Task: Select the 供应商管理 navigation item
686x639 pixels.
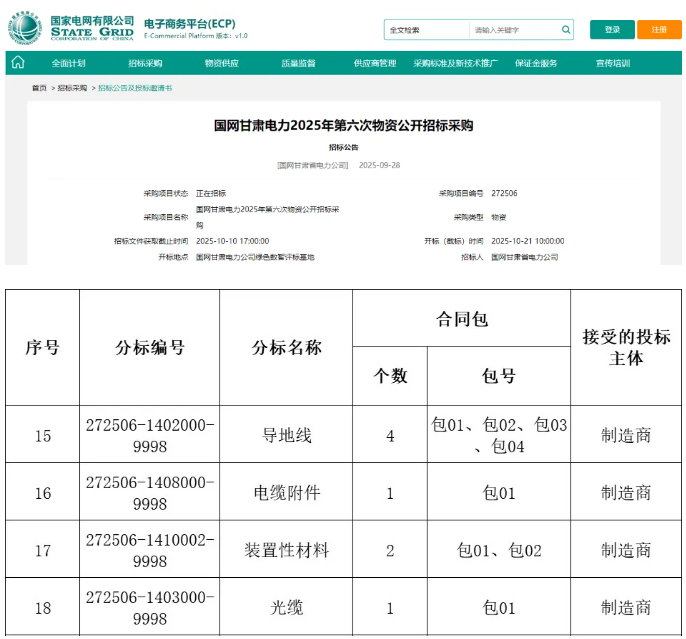Action: [x=375, y=64]
